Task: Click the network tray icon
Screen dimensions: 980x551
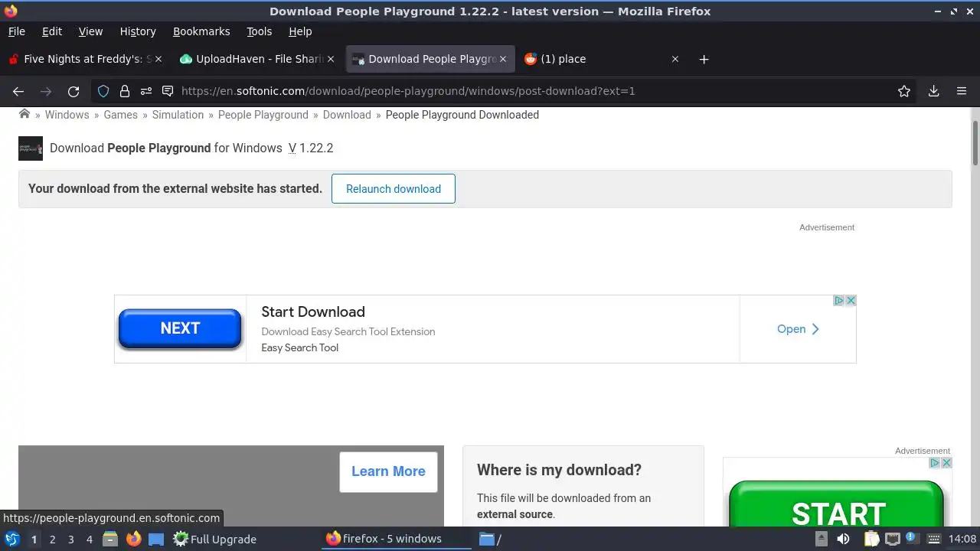Action: pos(892,539)
